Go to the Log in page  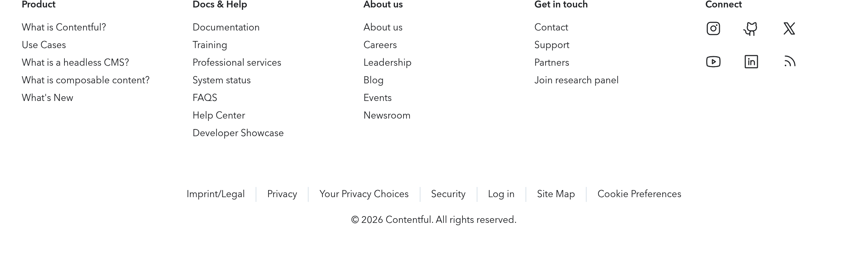[501, 194]
